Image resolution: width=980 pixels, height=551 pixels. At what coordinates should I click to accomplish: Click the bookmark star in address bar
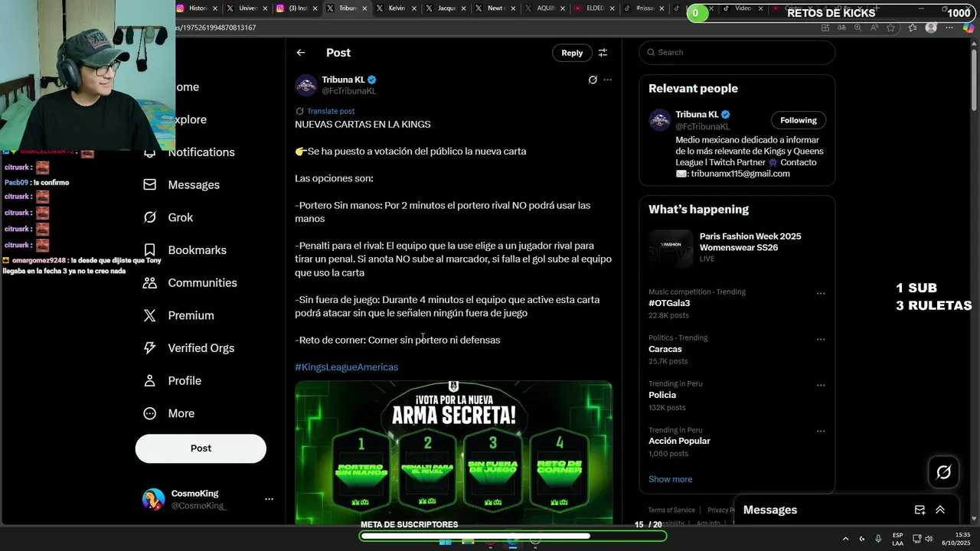[890, 28]
